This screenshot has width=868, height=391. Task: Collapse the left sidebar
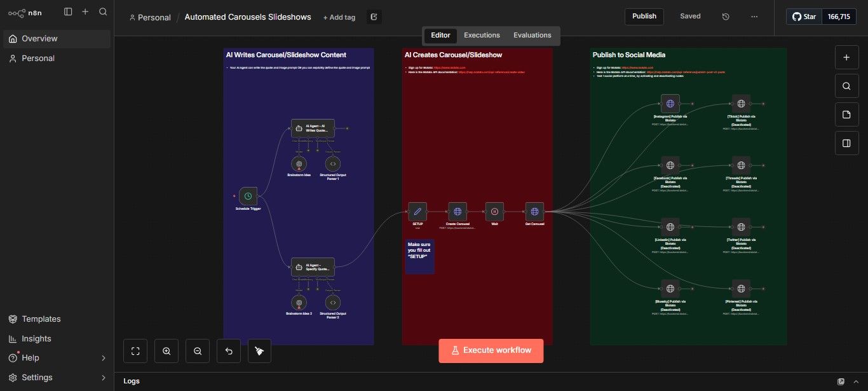[68, 11]
